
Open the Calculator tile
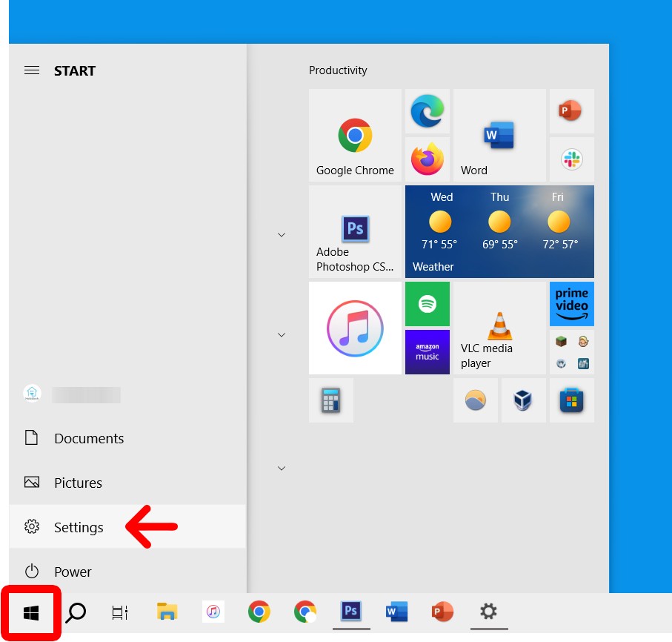point(331,400)
